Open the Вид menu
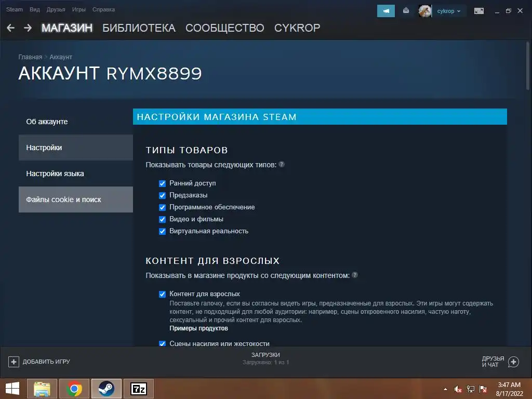The image size is (532, 399). (x=35, y=9)
